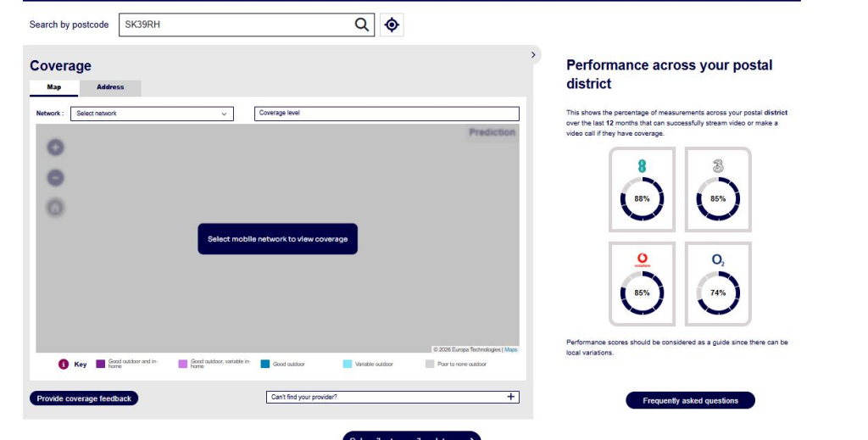The width and height of the screenshot is (868, 440).
Task: Zoom out on the coverage map
Action: (55, 178)
